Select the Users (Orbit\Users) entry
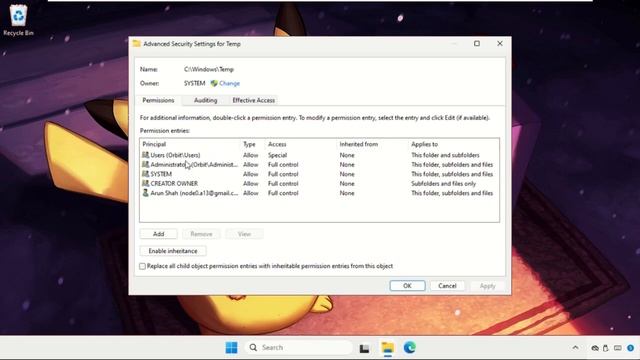This screenshot has width=640, height=360. point(319,155)
